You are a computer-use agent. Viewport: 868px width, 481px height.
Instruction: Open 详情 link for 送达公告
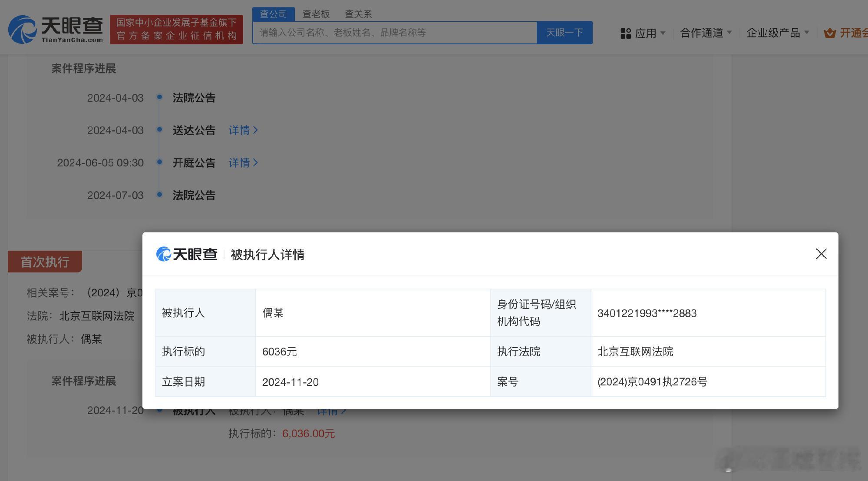pos(243,130)
